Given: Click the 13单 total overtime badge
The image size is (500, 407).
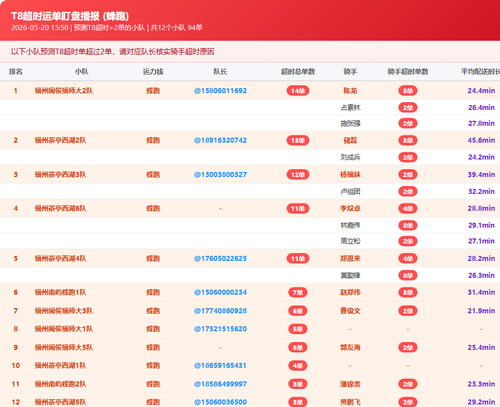Looking at the screenshot, I should point(298,140).
